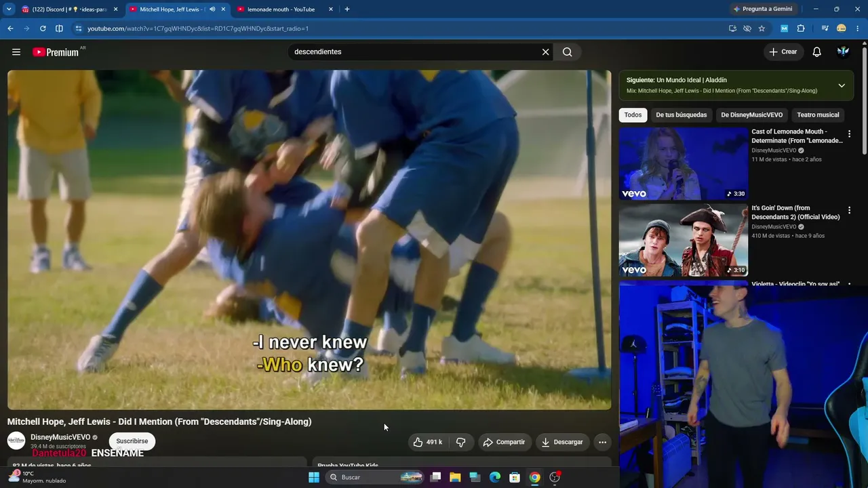Viewport: 868px width, 488px height.
Task: Open File Explorer from the taskbar
Action: pos(455,477)
